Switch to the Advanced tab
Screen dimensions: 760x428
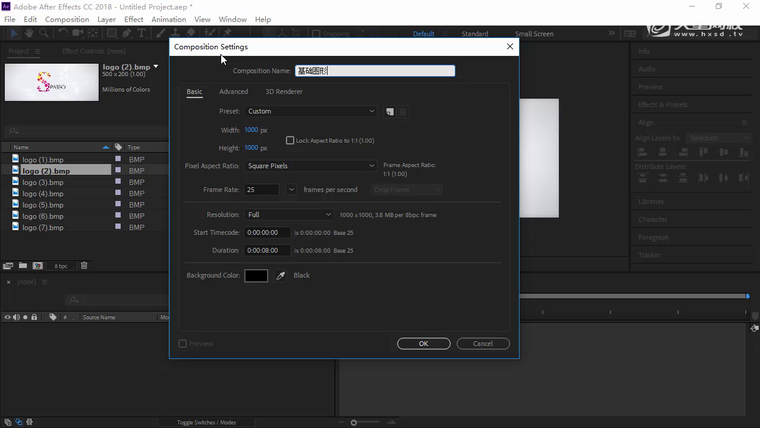tap(233, 92)
